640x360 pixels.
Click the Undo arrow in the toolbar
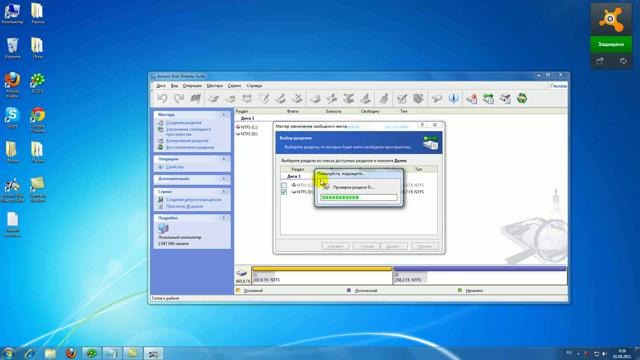[x=162, y=98]
